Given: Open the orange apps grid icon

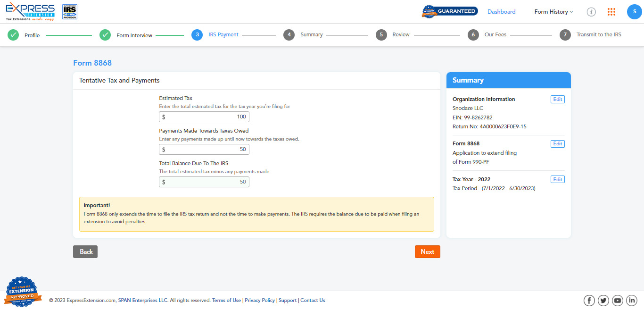Looking at the screenshot, I should pyautogui.click(x=611, y=12).
